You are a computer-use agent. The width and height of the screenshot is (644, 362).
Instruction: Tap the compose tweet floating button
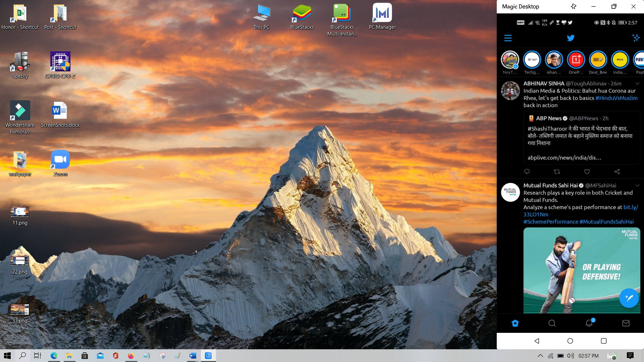click(x=629, y=298)
